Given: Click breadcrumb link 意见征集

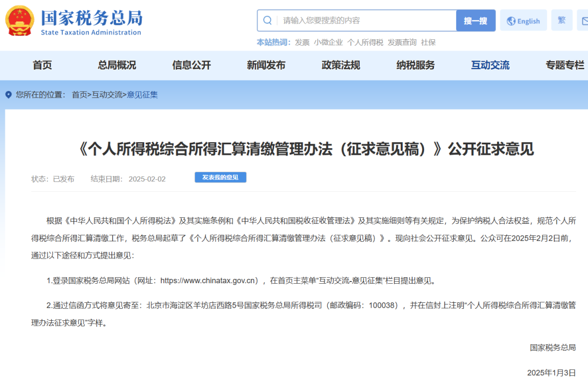Looking at the screenshot, I should pyautogui.click(x=143, y=95).
